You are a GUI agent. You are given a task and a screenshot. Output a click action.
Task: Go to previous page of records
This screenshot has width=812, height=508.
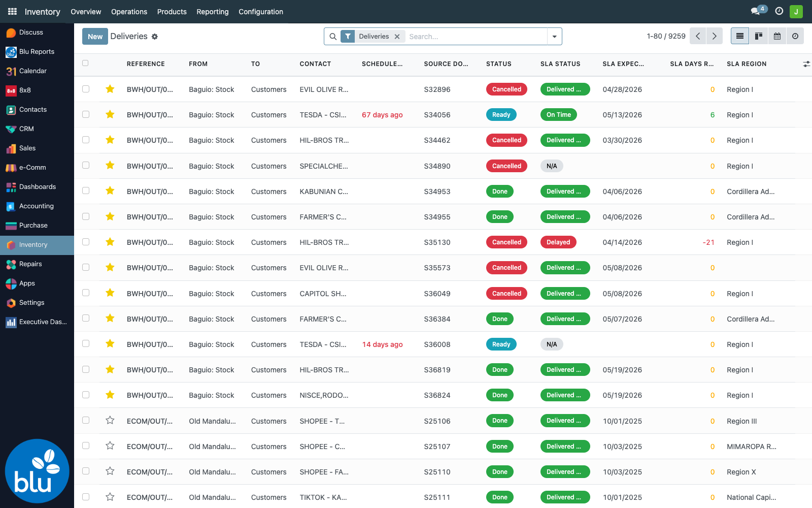pos(698,36)
